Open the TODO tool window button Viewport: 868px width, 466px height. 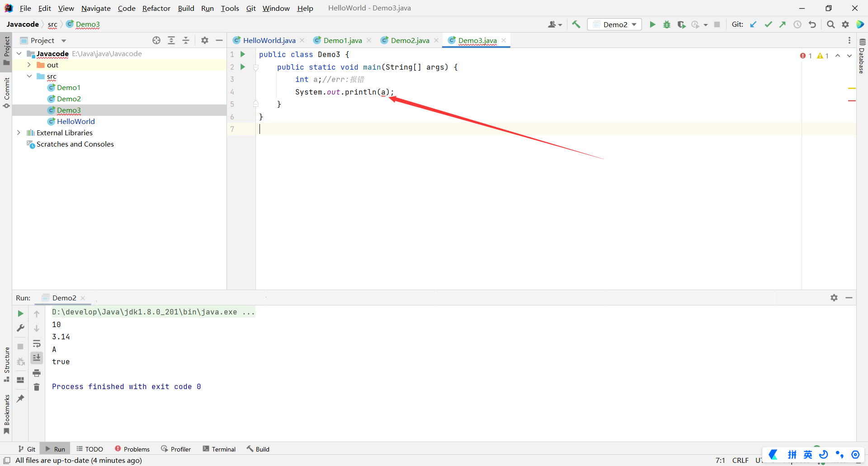pos(90,449)
